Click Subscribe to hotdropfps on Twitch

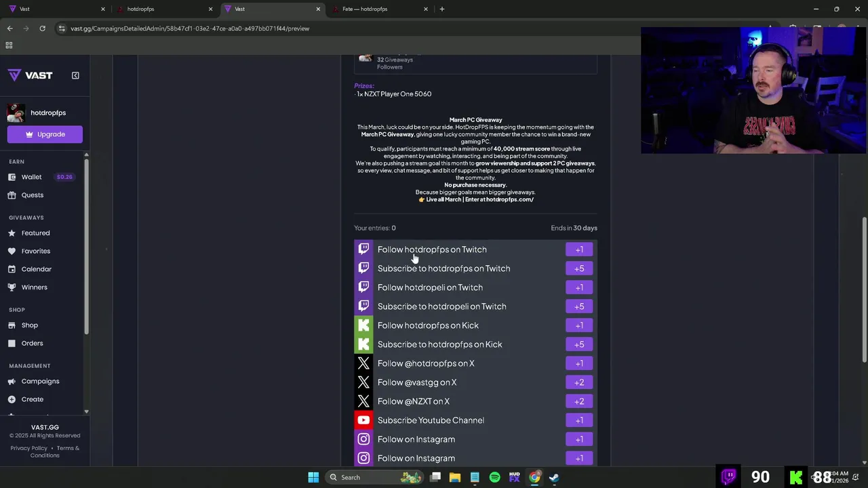coord(475,268)
